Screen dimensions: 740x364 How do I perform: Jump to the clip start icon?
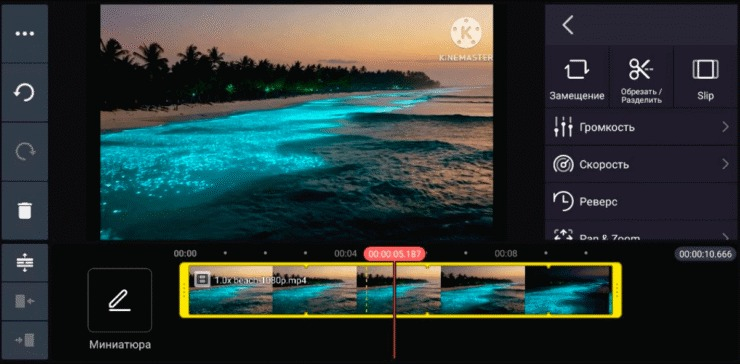[25, 301]
